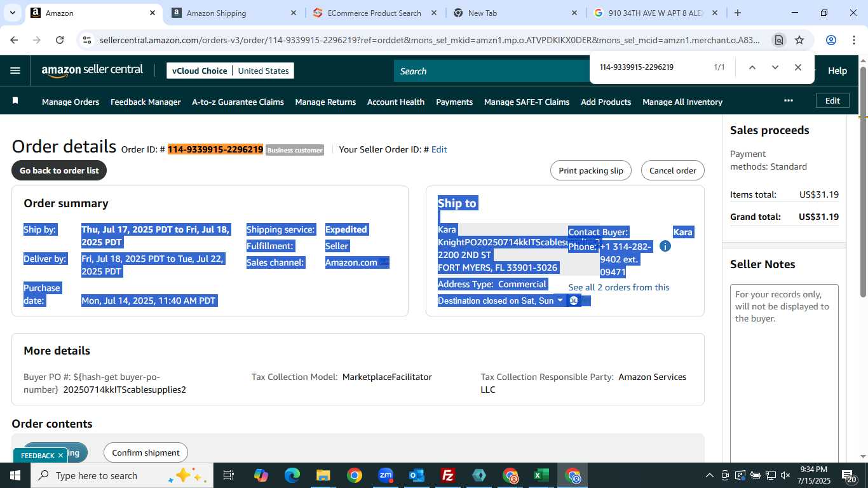The height and width of the screenshot is (488, 868).
Task: Click the Kara contact buyer link
Action: (682, 232)
